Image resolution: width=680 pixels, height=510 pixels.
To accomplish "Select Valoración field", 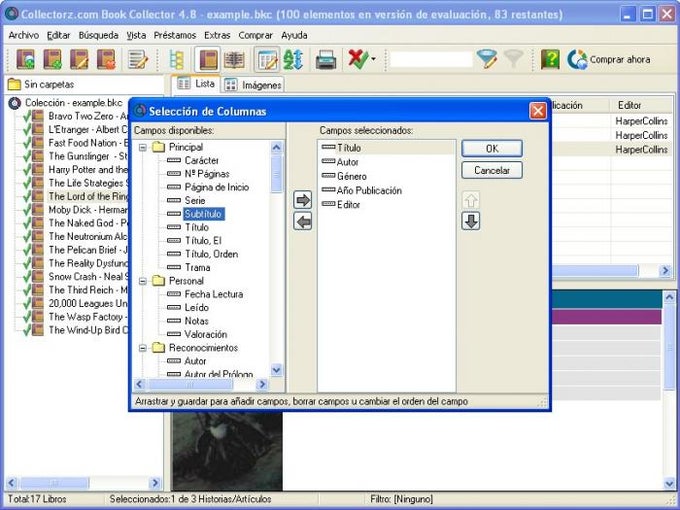I will coord(206,334).
